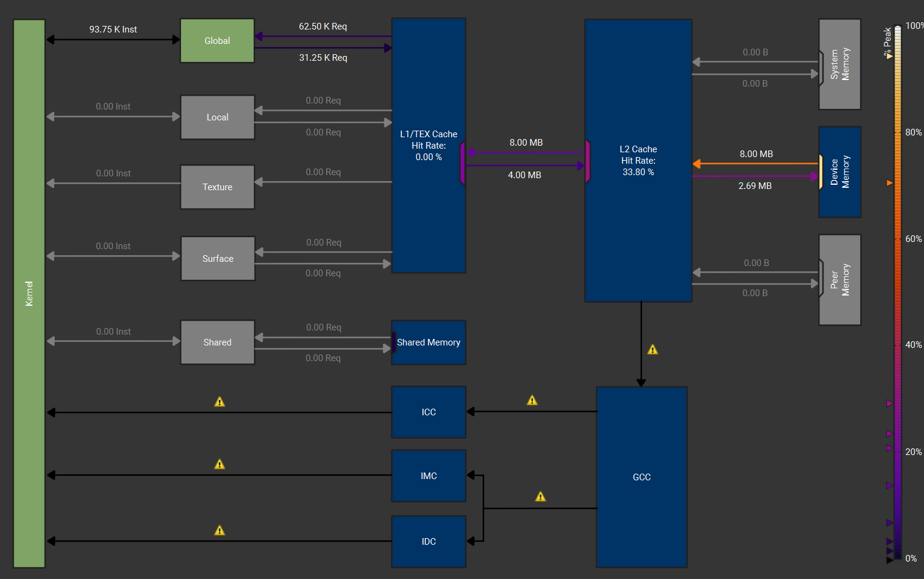The image size is (924, 579).
Task: Select the green Global memory block
Action: point(217,41)
